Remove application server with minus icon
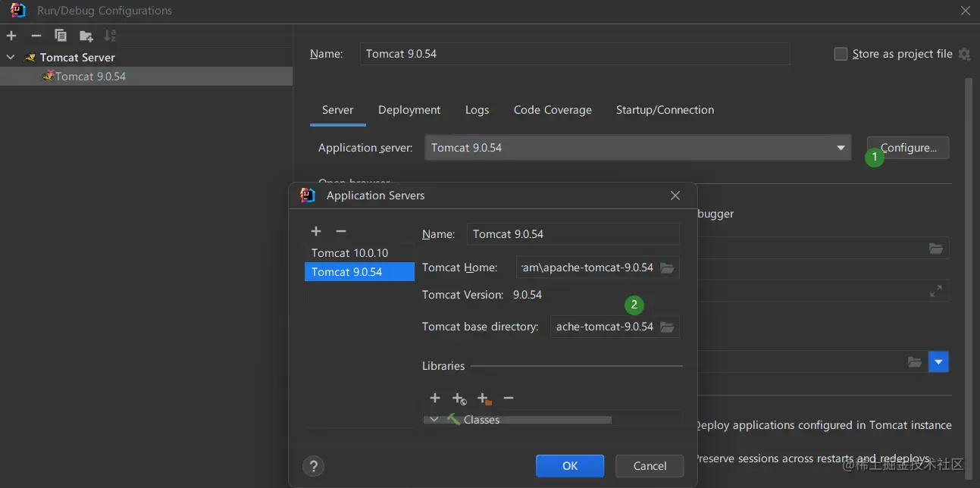The width and height of the screenshot is (980, 488). click(341, 231)
